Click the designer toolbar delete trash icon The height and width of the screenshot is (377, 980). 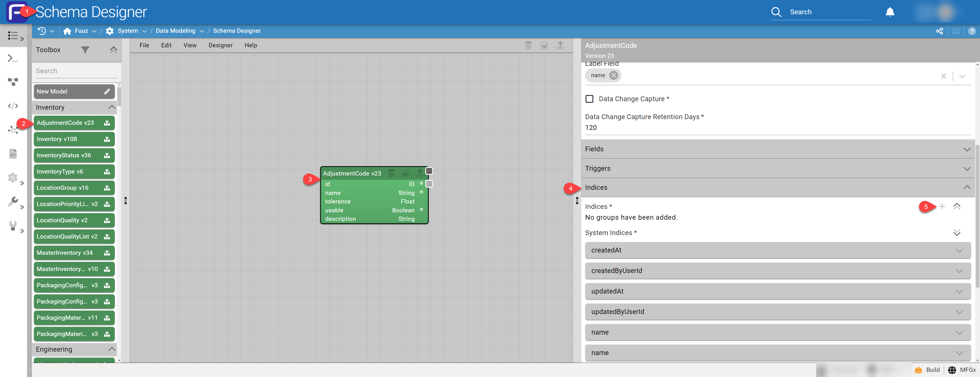point(528,45)
